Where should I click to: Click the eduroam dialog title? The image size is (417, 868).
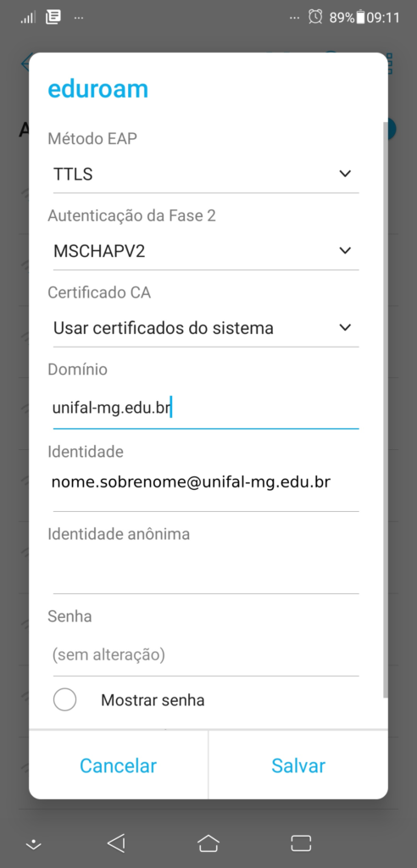pyautogui.click(x=98, y=89)
